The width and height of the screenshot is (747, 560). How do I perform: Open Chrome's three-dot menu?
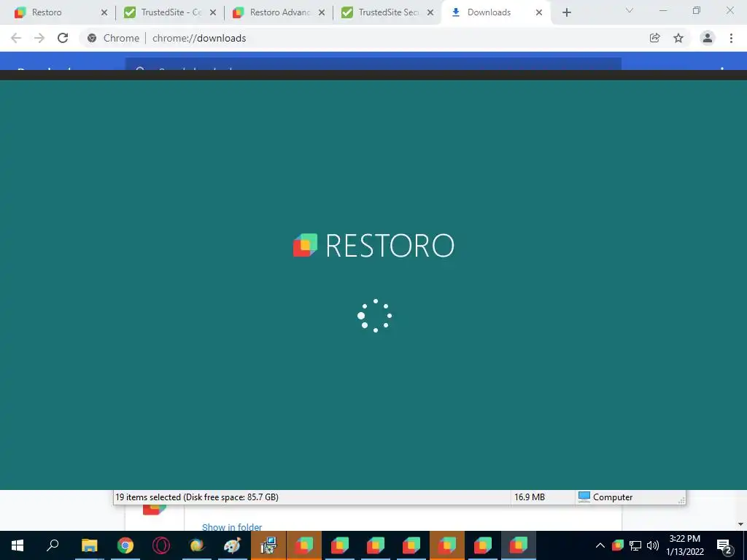[731, 38]
